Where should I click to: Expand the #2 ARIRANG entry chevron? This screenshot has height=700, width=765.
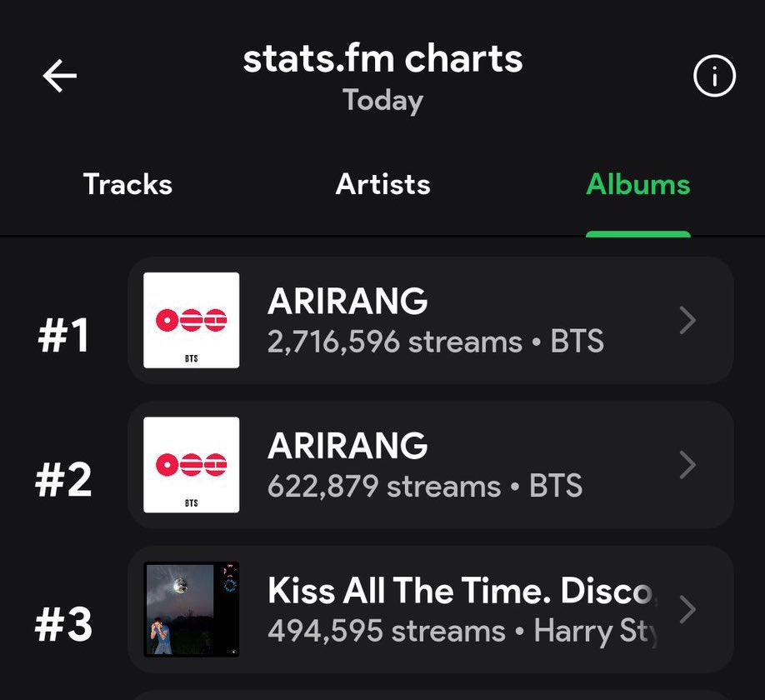687,465
